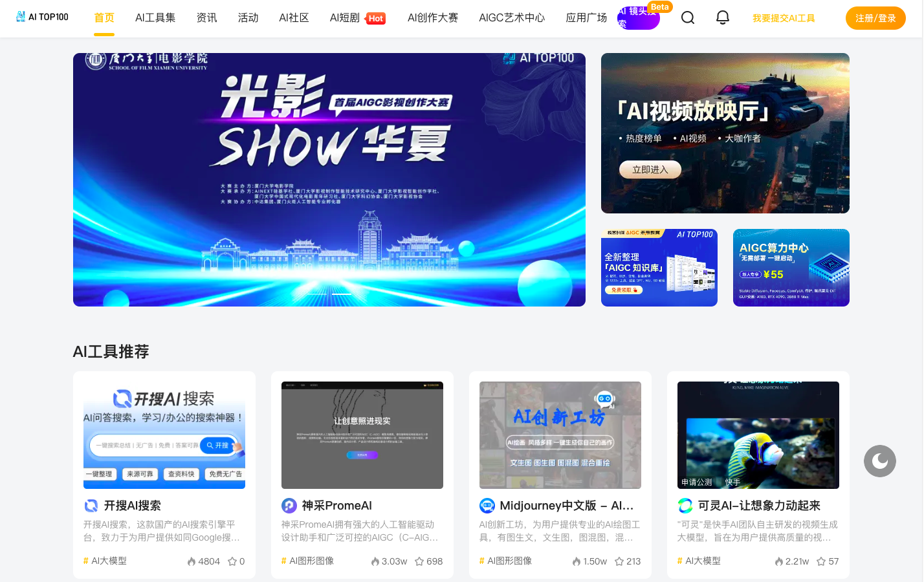
Task: Open the AI短剧 menu item
Action: tap(345, 17)
